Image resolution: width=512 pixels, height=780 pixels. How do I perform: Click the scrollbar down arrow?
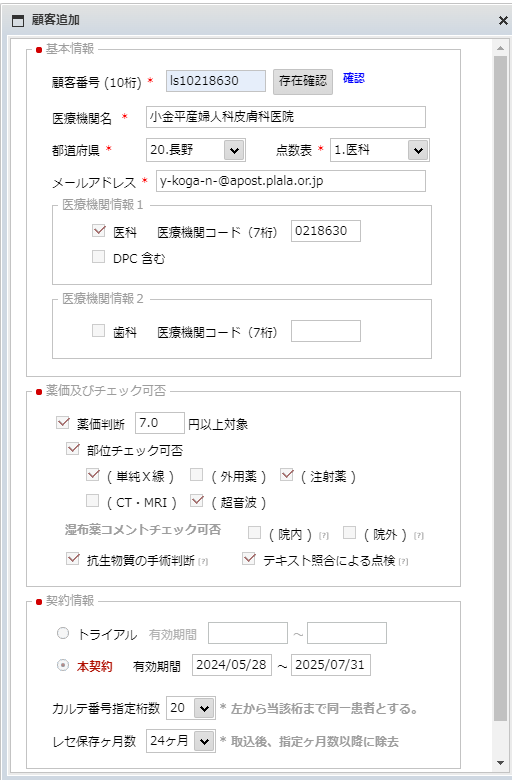[500, 763]
